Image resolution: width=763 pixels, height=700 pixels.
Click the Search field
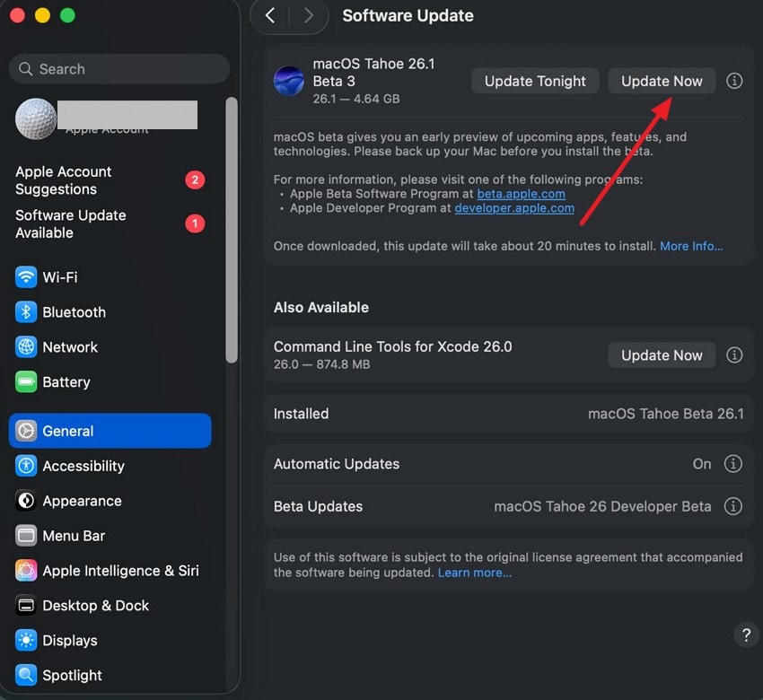(x=119, y=69)
